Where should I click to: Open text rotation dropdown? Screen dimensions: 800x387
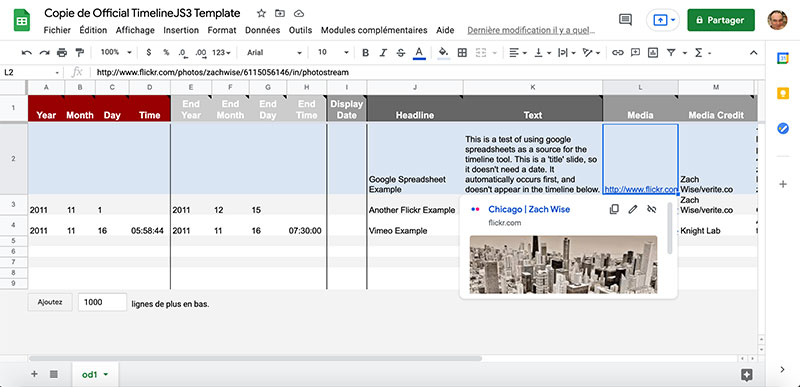[591, 53]
